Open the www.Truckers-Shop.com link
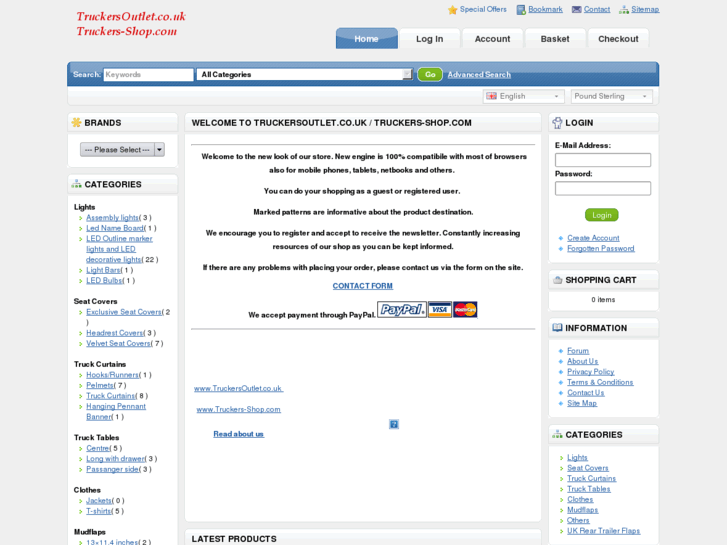 pyautogui.click(x=238, y=409)
